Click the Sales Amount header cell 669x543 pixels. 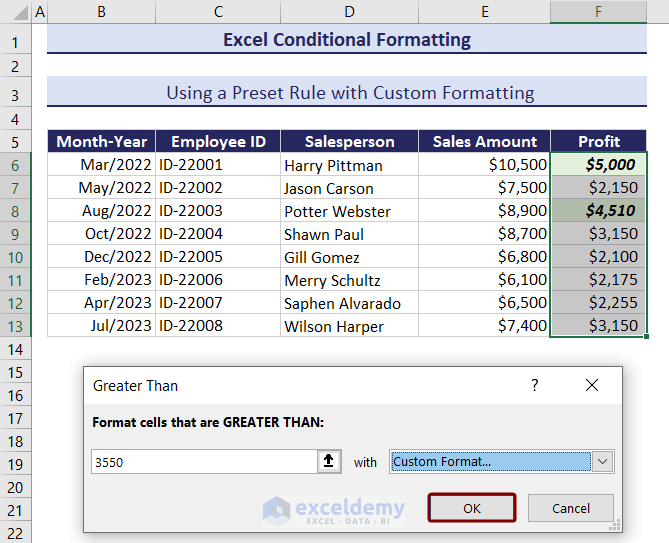pyautogui.click(x=484, y=141)
